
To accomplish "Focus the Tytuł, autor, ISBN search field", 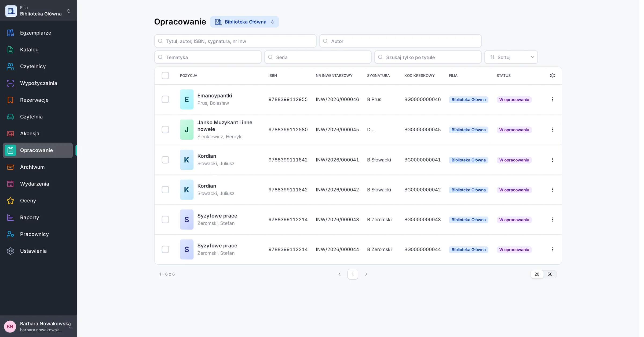I will (235, 41).
